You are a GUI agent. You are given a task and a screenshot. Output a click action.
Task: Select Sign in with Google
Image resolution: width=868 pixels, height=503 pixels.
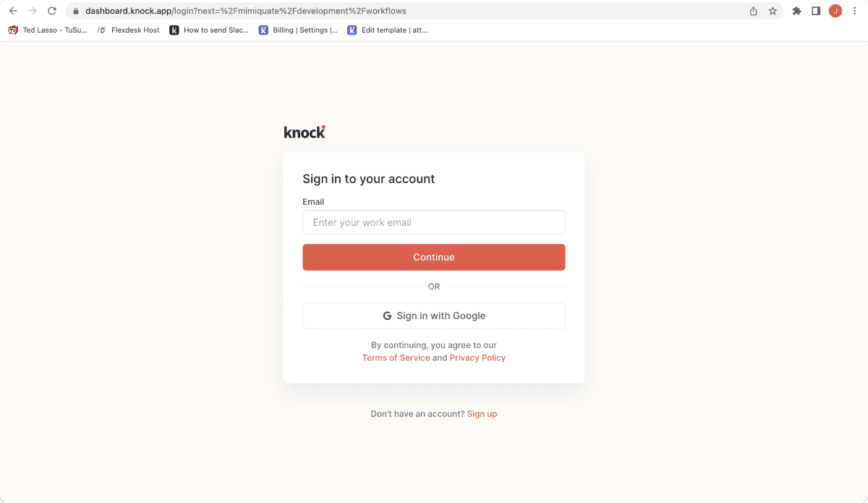[434, 316]
